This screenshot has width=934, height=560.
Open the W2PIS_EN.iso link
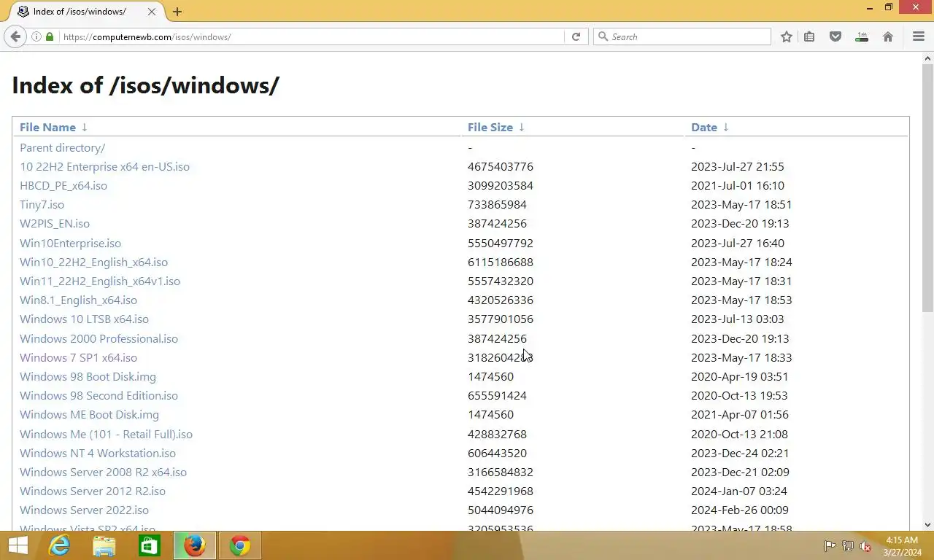[55, 223]
